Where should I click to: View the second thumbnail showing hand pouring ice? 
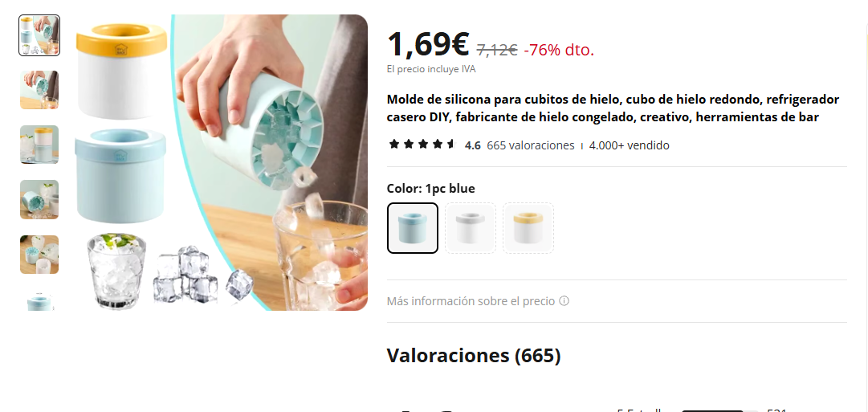[39, 90]
